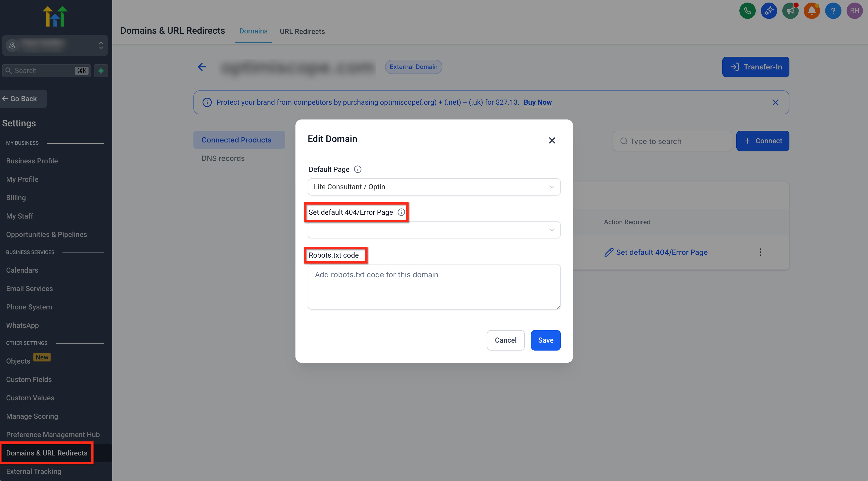The width and height of the screenshot is (868, 481).
Task: Click the green lightning quick actions icon
Action: tap(101, 71)
